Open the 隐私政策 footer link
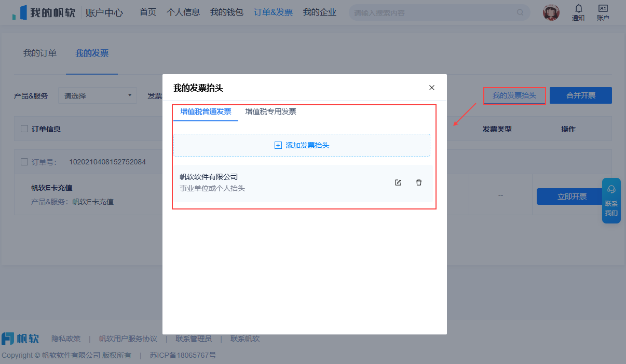 [66, 339]
